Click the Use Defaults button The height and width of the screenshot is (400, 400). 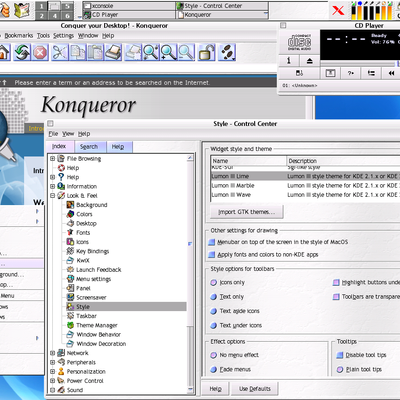pos(255,389)
